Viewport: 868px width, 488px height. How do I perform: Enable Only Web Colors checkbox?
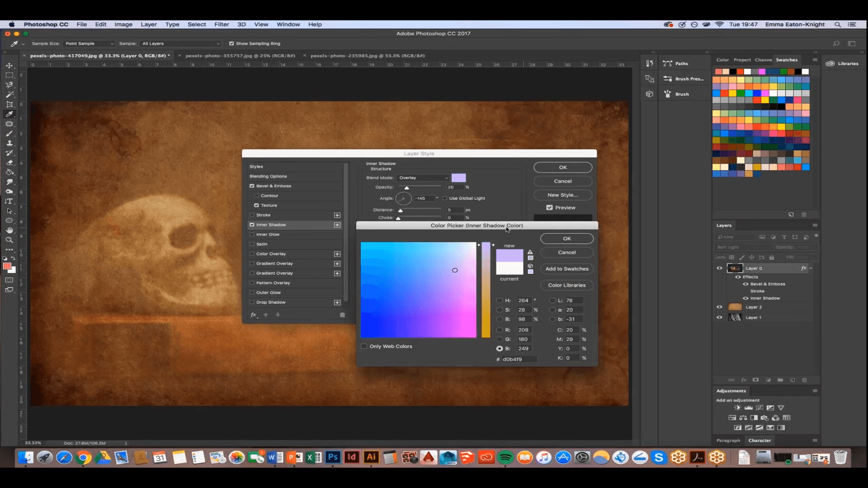tap(363, 346)
